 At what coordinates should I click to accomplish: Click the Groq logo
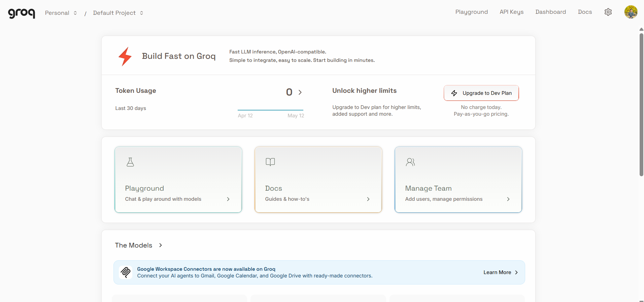pyautogui.click(x=22, y=13)
